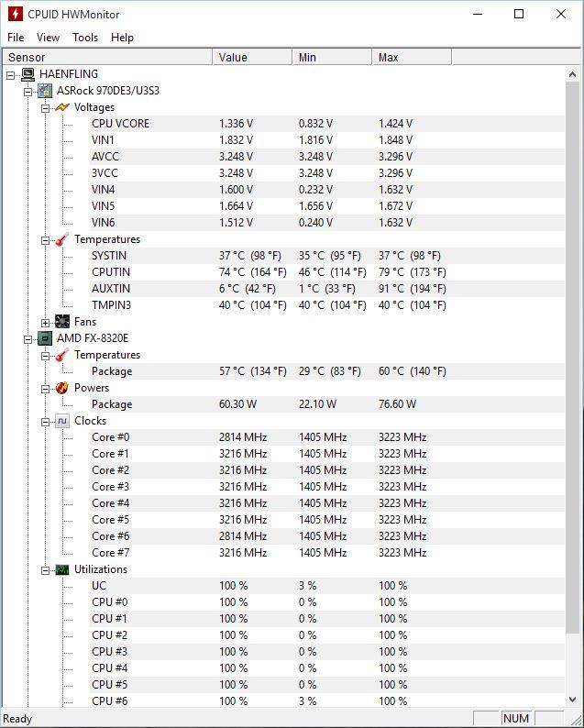Click the motherboard Temperatures thermometer icon
Viewport: 584px width, 728px height.
point(62,239)
